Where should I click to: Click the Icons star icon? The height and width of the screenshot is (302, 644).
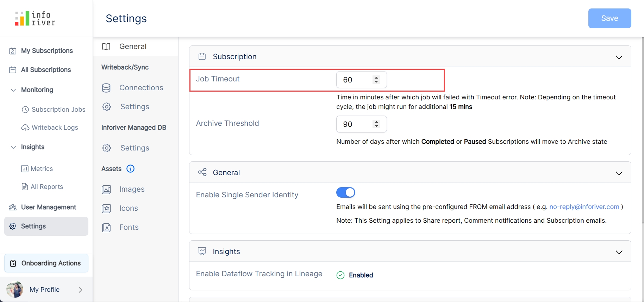106,209
